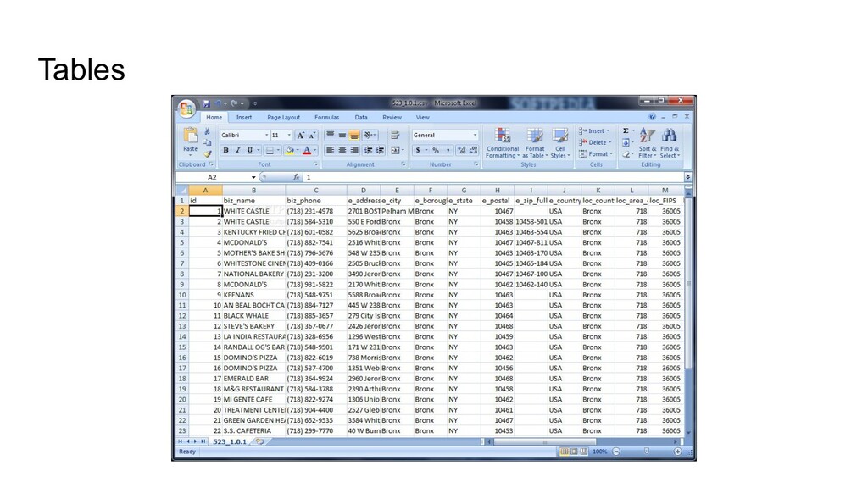This screenshot has height=488, width=868.
Task: Open the font size 11 dropdown
Action: 288,135
